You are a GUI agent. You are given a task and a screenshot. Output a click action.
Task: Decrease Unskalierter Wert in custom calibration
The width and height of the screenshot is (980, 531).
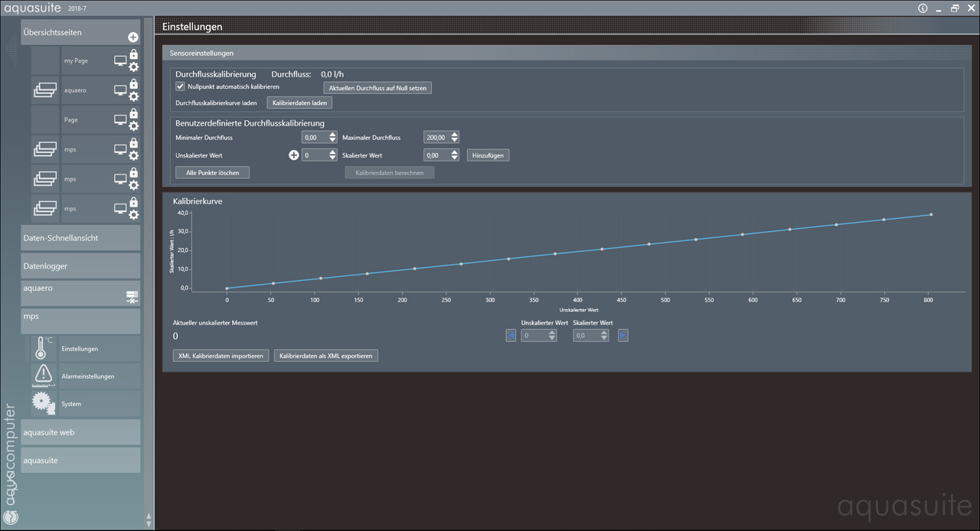(x=332, y=158)
